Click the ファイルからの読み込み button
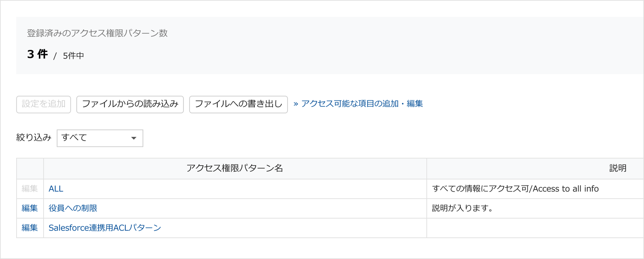The width and height of the screenshot is (644, 259). click(130, 104)
